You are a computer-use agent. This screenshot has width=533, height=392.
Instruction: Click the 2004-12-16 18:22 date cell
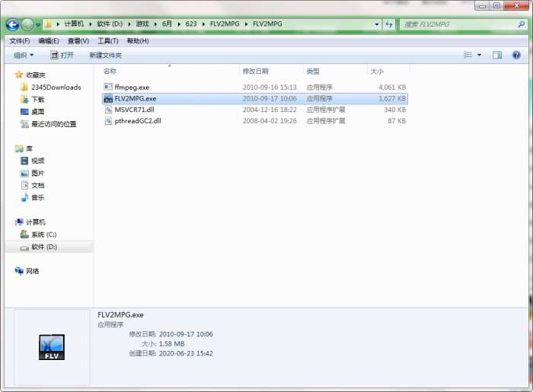[270, 110]
